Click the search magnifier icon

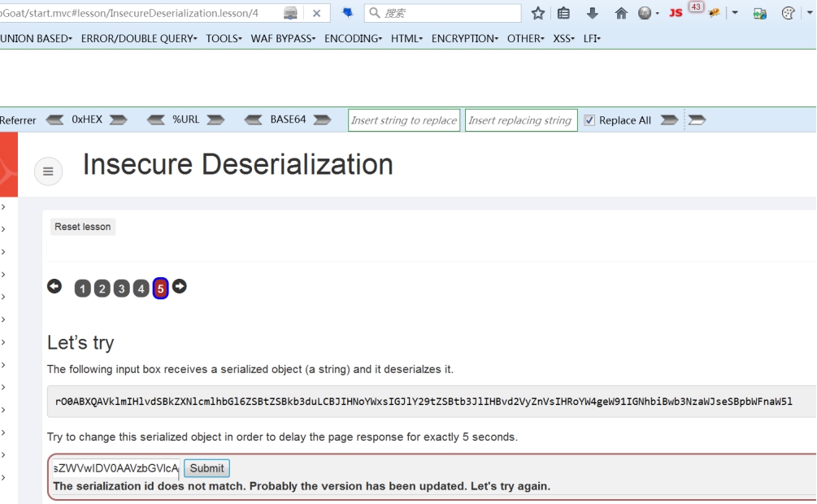click(375, 12)
